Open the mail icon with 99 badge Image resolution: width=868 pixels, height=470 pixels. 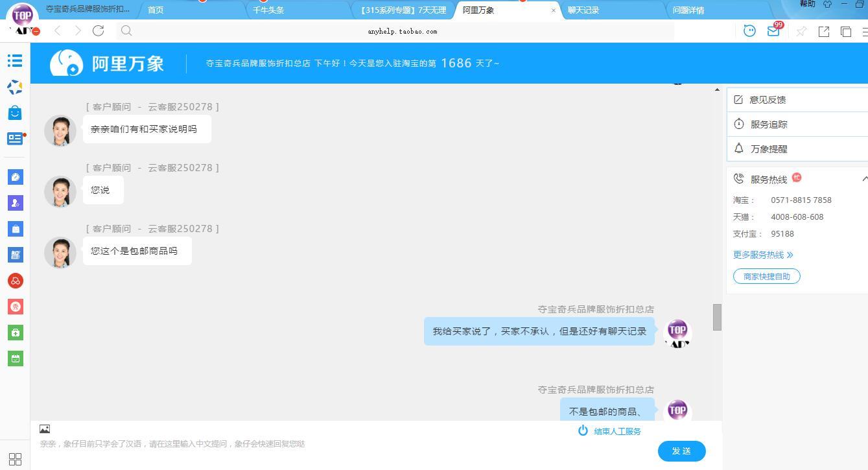(x=773, y=30)
